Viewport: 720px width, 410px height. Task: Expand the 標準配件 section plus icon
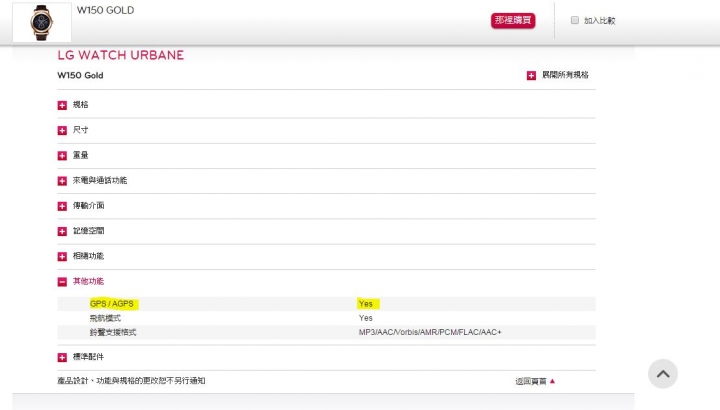[62, 357]
